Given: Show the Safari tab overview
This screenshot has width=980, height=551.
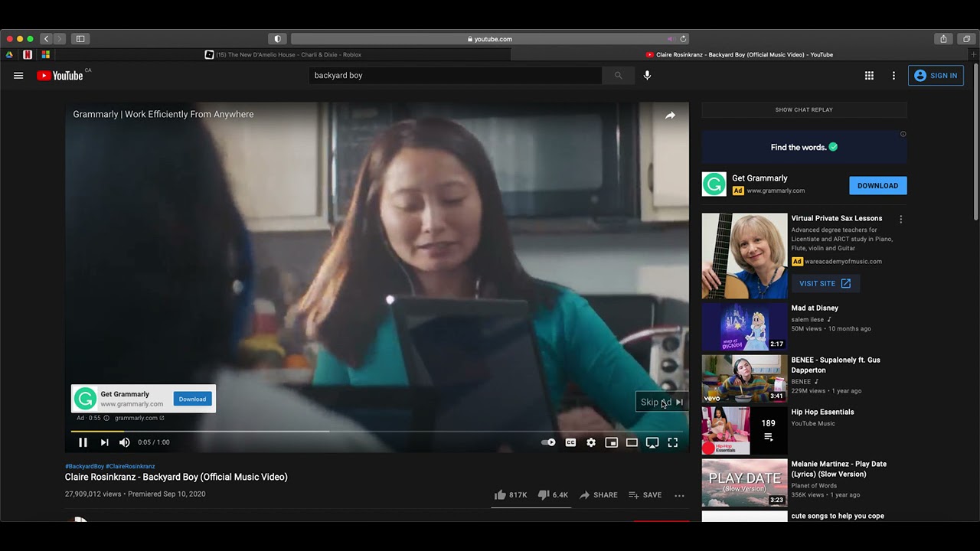Looking at the screenshot, I should 966,39.
